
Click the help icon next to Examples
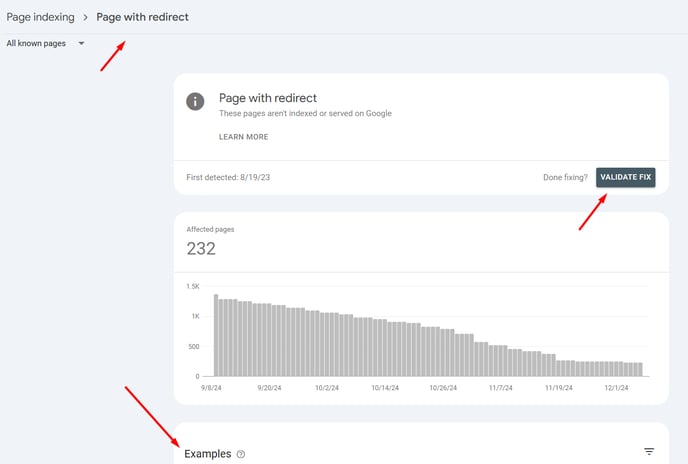(241, 454)
